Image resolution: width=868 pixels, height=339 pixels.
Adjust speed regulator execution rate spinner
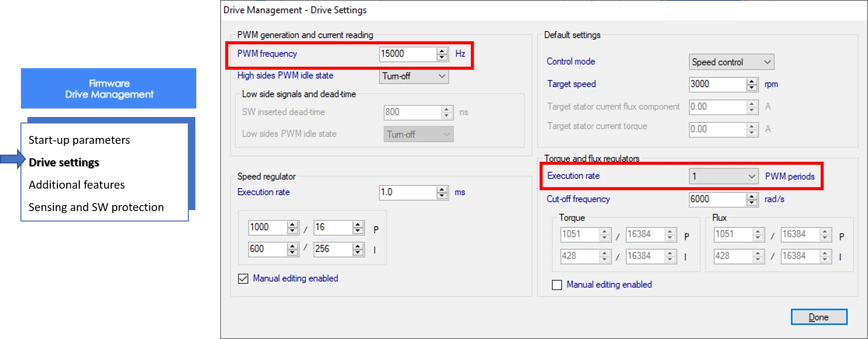click(x=442, y=193)
